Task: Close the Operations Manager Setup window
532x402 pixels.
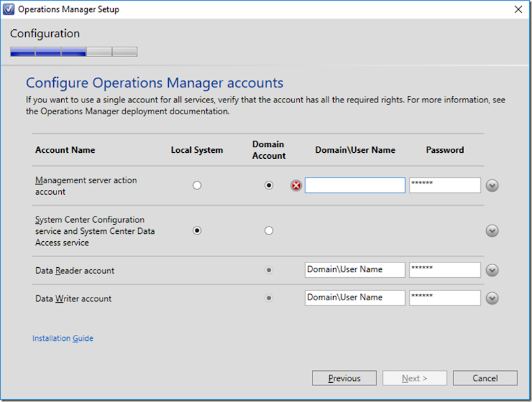Action: point(518,9)
